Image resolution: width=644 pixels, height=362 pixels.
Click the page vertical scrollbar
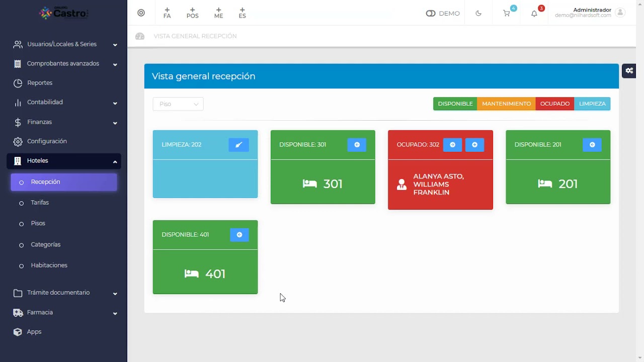(640, 181)
